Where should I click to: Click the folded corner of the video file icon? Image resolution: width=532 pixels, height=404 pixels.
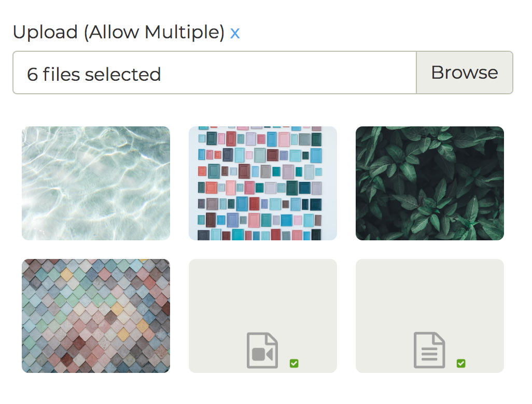[x=273, y=338]
